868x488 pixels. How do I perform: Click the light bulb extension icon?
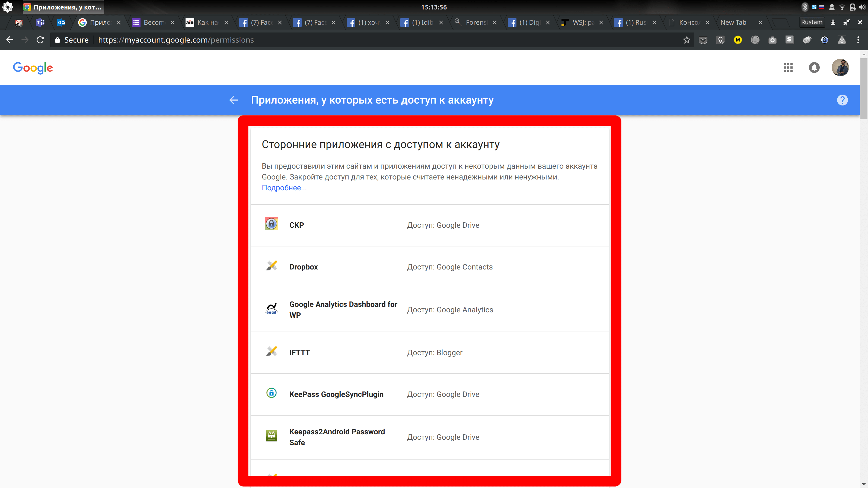tap(720, 40)
